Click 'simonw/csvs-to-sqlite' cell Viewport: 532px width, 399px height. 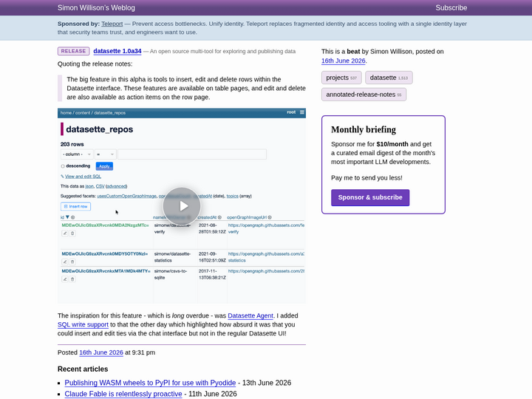(171, 274)
